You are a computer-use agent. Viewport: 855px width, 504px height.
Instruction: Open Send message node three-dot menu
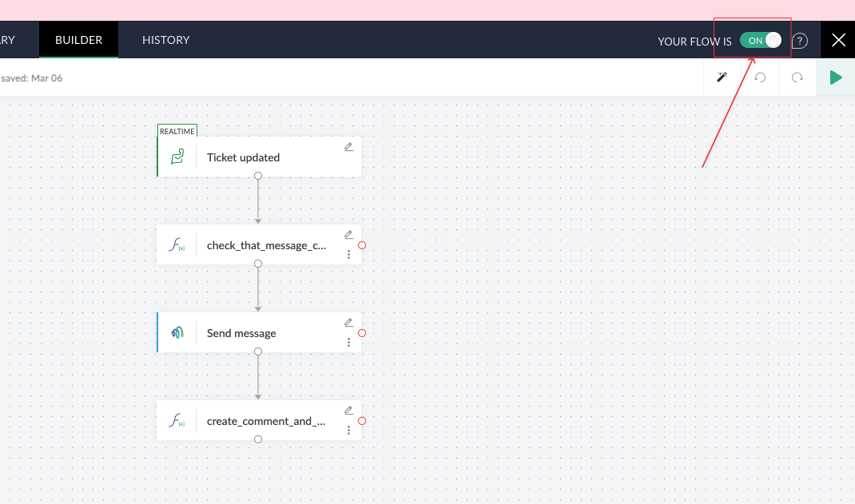coord(348,342)
